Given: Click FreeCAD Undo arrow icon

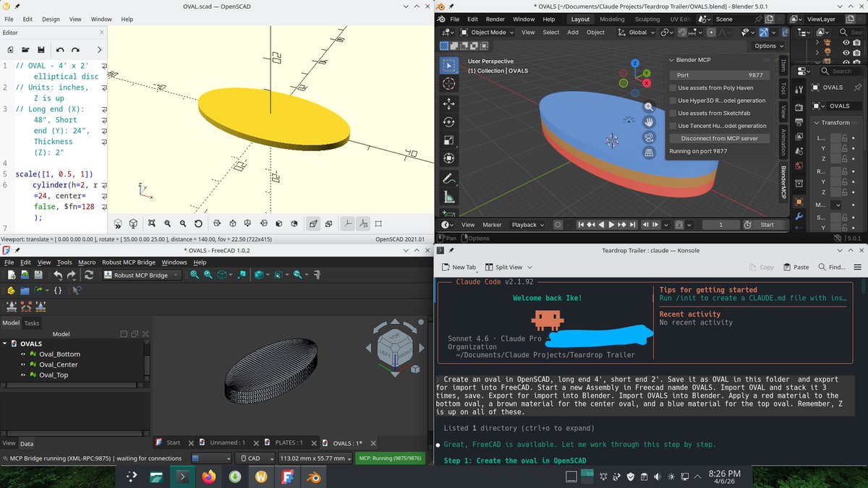Looking at the screenshot, I should [57, 275].
